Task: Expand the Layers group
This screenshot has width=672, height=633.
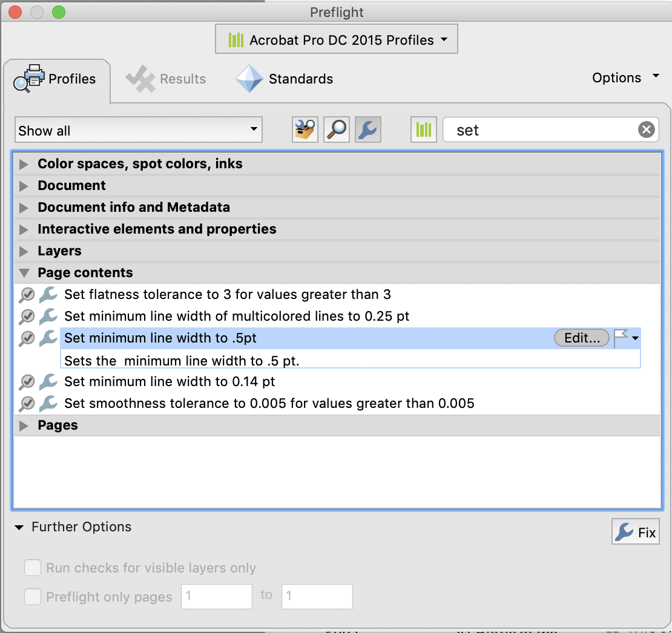Action: tap(24, 251)
